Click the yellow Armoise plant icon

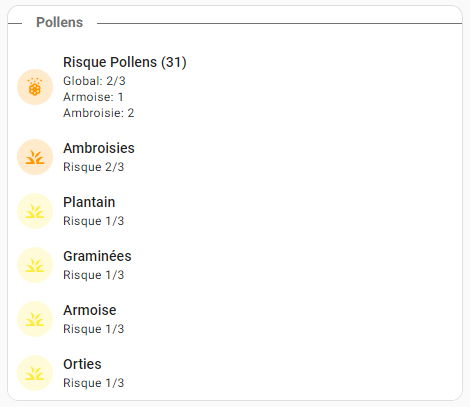35,319
